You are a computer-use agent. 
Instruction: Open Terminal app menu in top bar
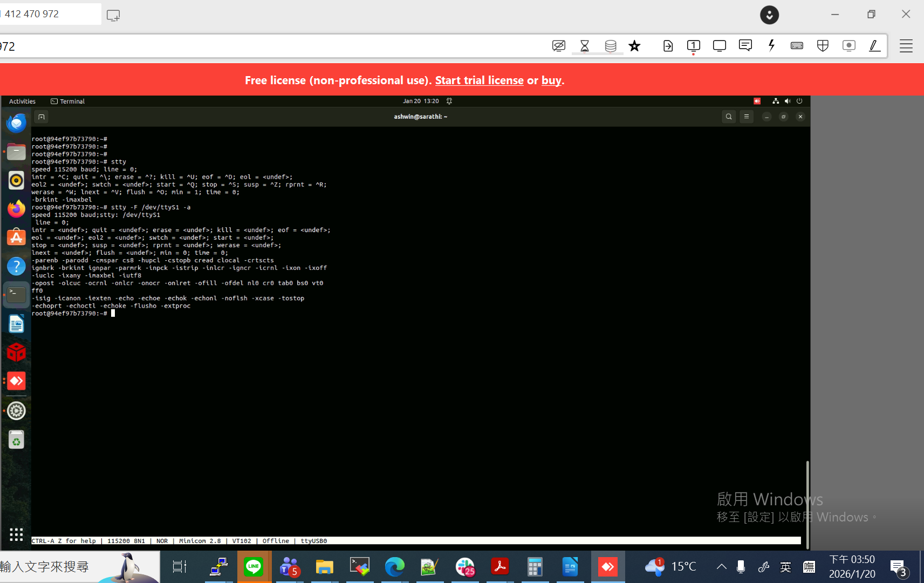(x=68, y=101)
